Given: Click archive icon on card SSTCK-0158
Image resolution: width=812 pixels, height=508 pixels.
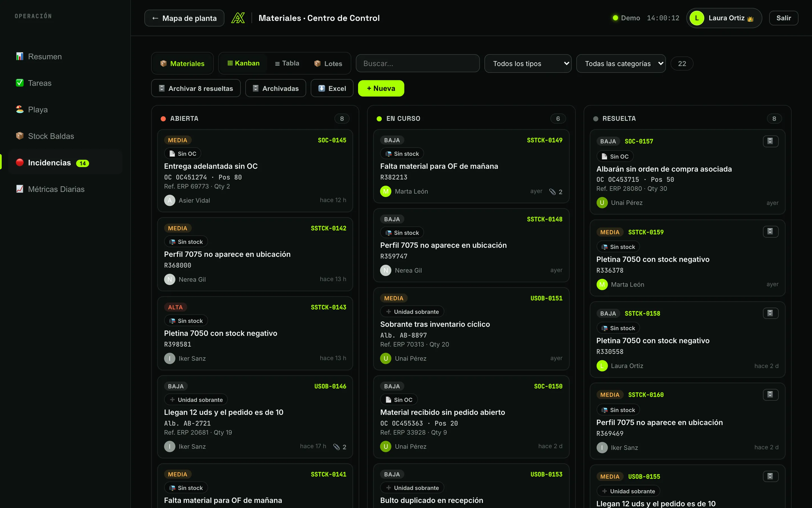Looking at the screenshot, I should pos(770,313).
